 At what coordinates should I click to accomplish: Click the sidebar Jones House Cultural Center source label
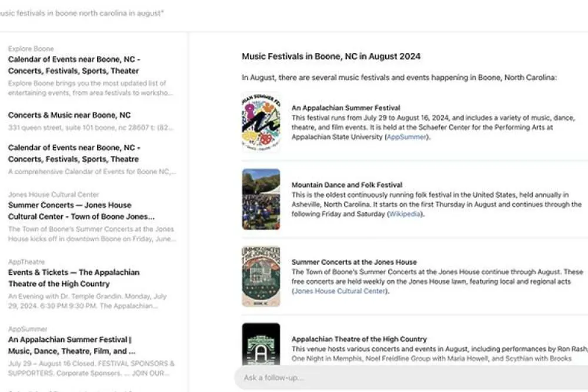pos(54,194)
